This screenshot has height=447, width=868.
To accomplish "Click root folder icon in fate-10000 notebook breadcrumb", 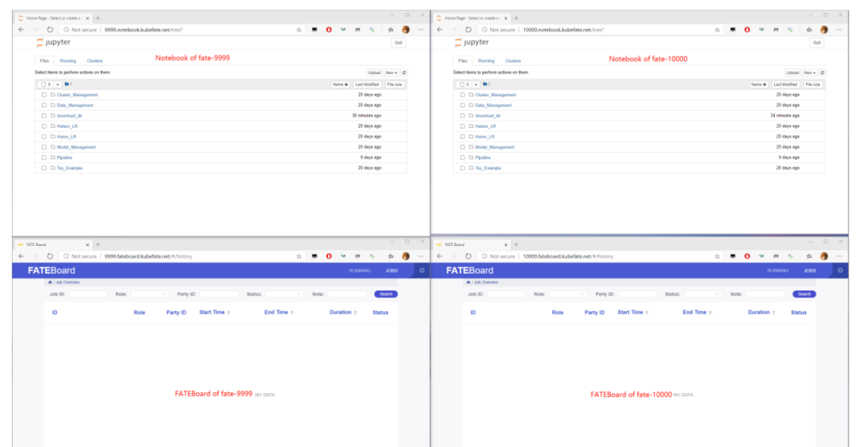I will [485, 84].
